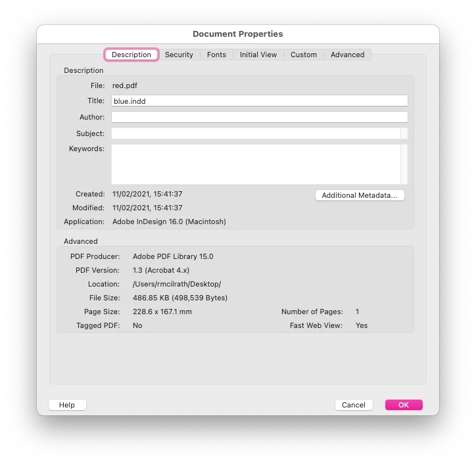The width and height of the screenshot is (476, 464).
Task: Click Fast Web View value Yes
Action: point(362,325)
